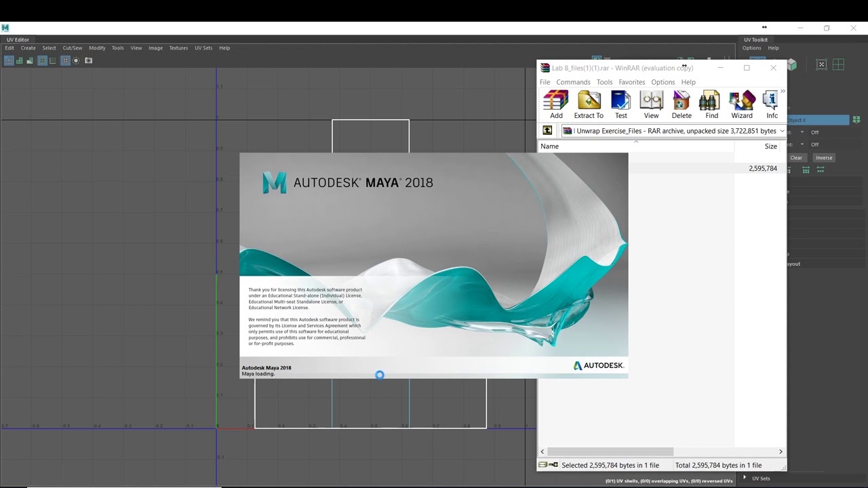
Task: Toggle the highlighted pixel-grid snap icon
Action: 65,60
